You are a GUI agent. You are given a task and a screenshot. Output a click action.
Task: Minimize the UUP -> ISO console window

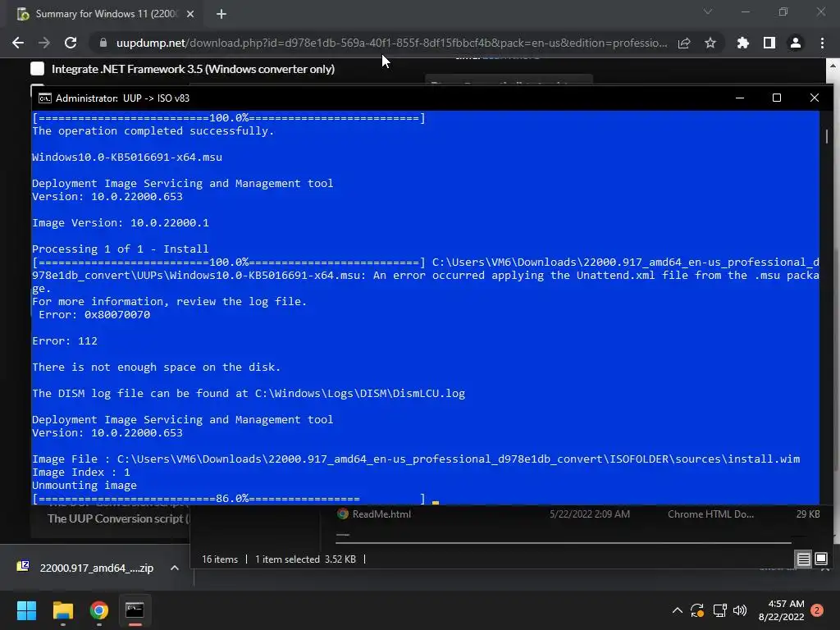coord(740,98)
